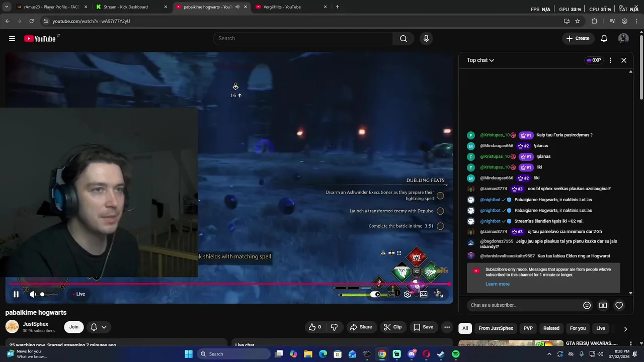Open Super Chat purchase icon
Viewport: 644px width, 362px height.
603,305
